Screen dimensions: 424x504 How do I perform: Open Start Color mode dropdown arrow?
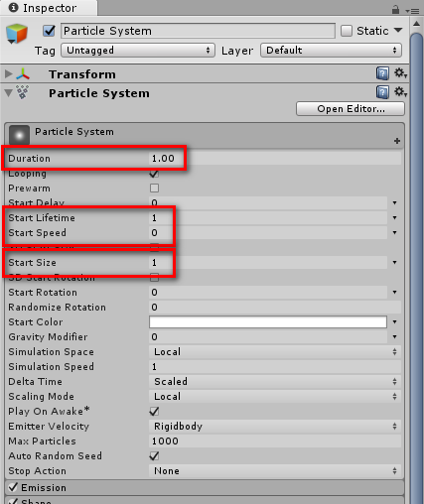pos(394,321)
